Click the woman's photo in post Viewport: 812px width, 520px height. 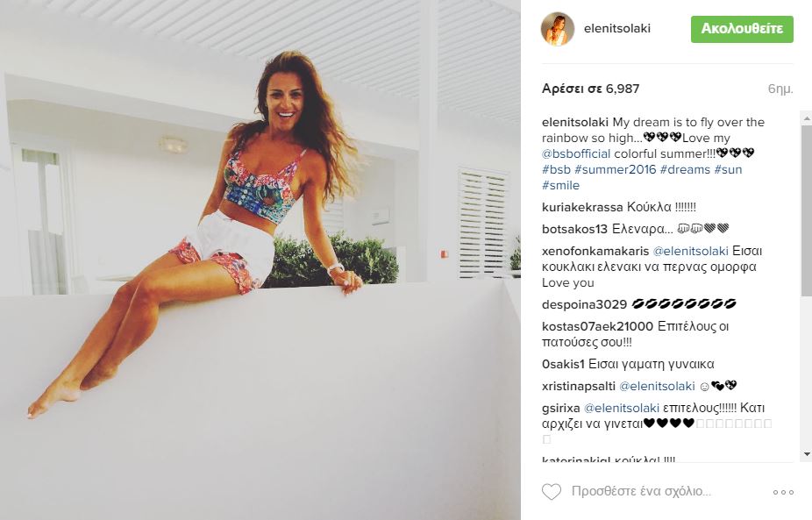tap(260, 260)
